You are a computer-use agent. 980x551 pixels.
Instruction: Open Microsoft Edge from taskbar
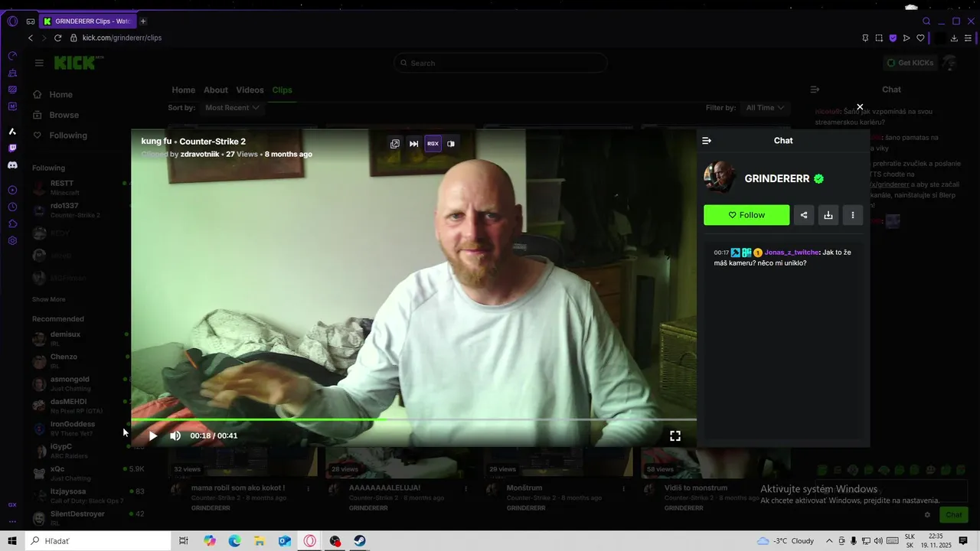click(x=234, y=541)
